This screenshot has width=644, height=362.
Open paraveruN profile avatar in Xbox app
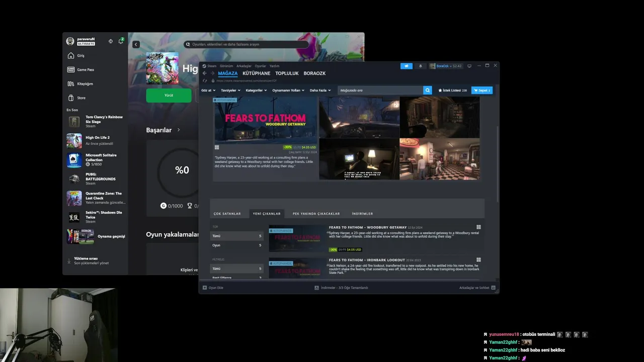(x=70, y=41)
